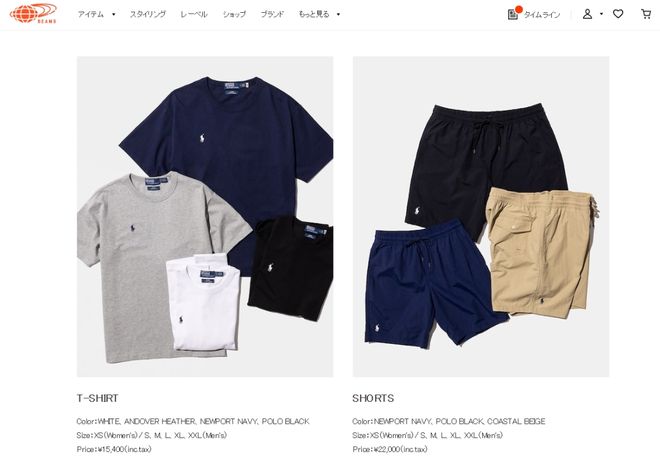The image size is (660, 471).
Task: Click the red notification dot on timeline
Action: [x=519, y=9]
